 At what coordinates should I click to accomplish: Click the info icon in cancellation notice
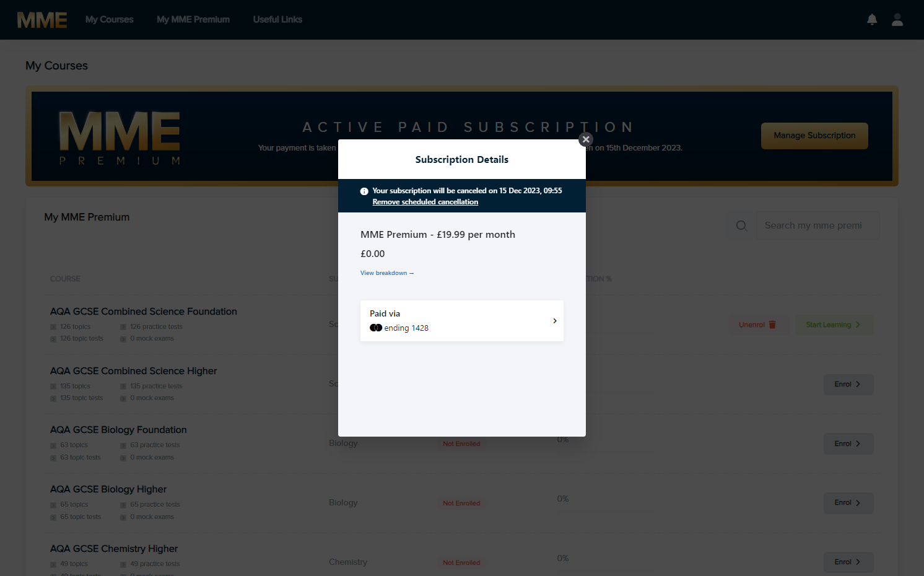coord(364,191)
